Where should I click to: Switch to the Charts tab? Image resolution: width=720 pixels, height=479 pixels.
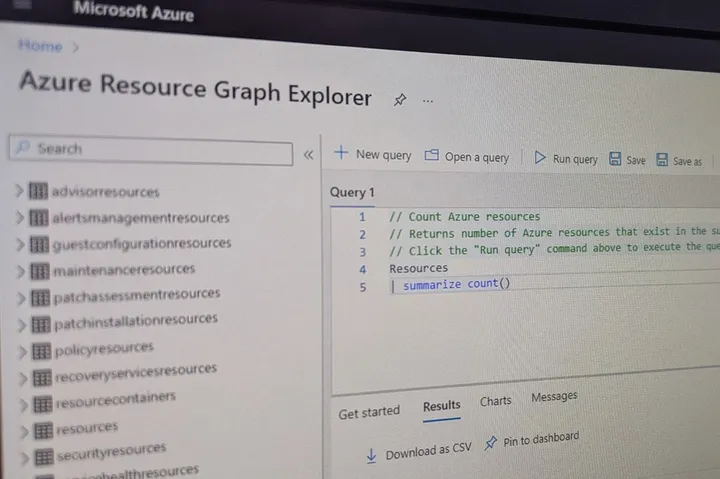(495, 401)
